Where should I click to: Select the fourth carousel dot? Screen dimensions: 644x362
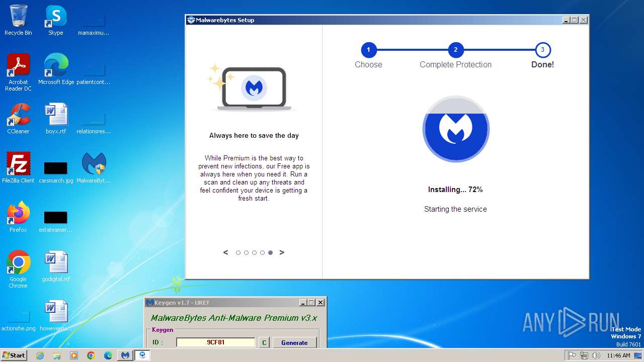coord(262,253)
